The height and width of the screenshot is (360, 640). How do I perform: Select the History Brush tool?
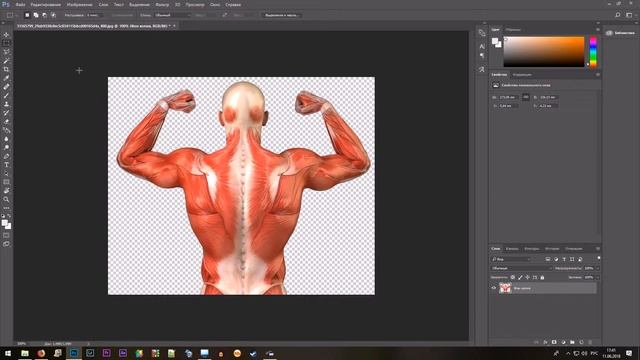[6, 113]
